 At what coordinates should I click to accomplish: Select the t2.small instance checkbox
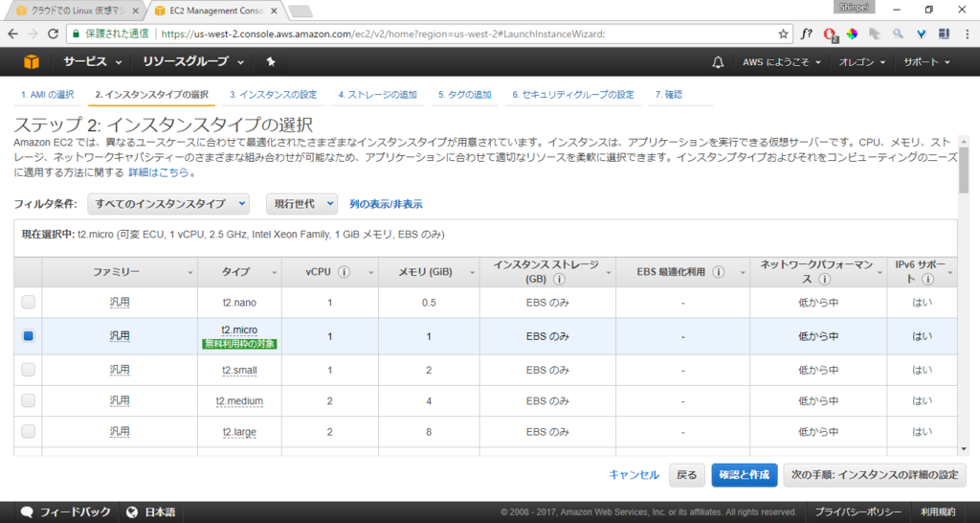pos(28,370)
